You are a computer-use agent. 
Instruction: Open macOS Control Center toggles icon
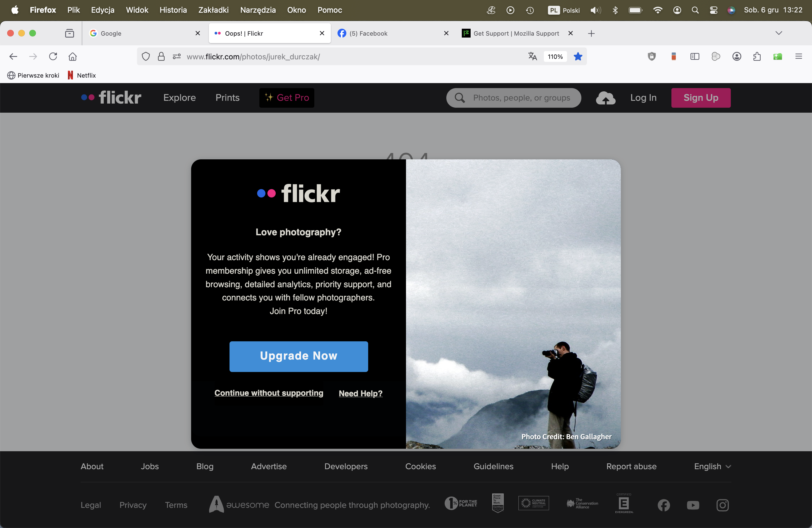click(713, 10)
